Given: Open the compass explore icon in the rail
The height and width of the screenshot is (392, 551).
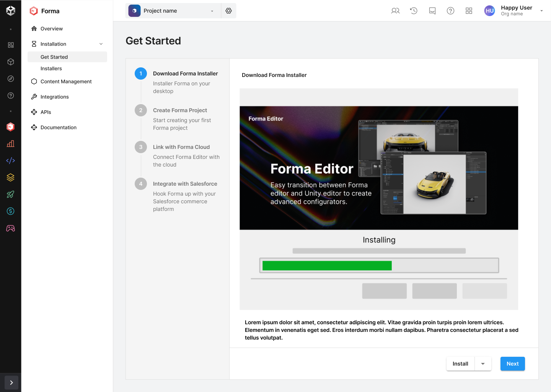Looking at the screenshot, I should [11, 78].
